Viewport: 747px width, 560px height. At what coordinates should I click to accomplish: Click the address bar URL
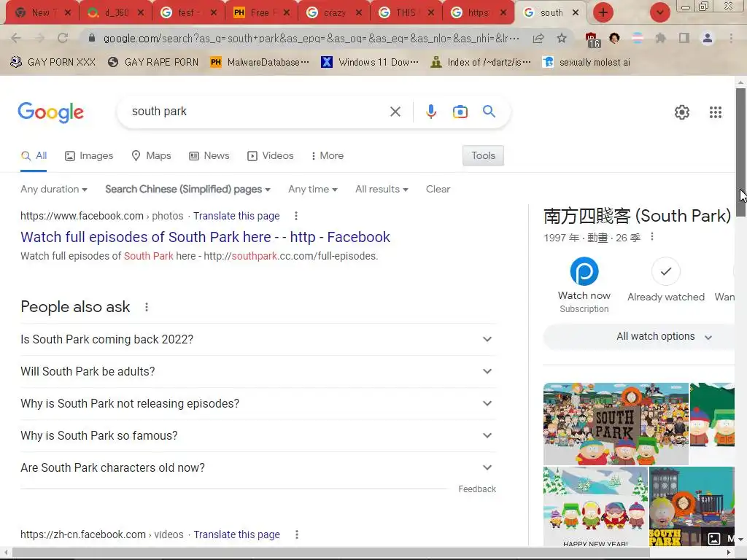click(311, 38)
